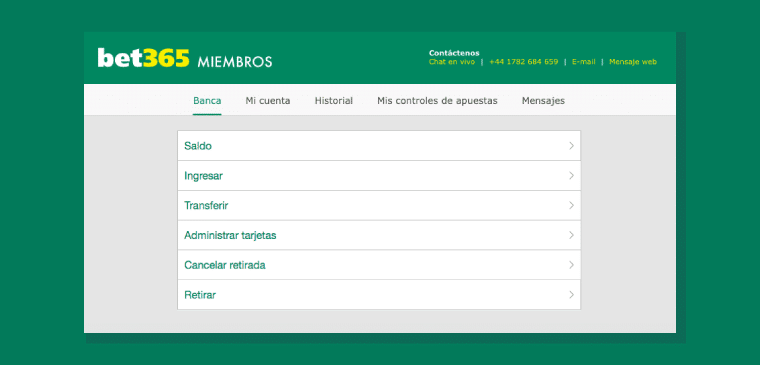Select Mis controles de apuestas tab
760x365 pixels.
pyautogui.click(x=437, y=101)
